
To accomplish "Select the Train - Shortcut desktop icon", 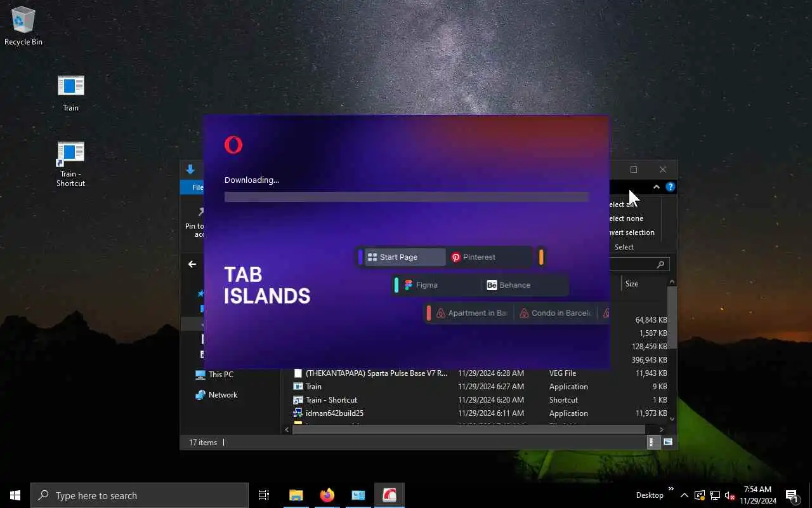I will coord(70,164).
